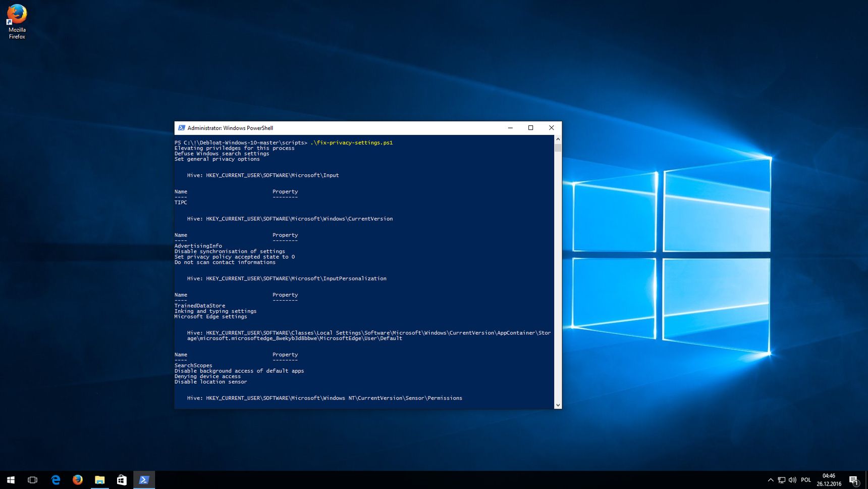Click the scrollbar up arrow in PowerShell
Image resolution: width=868 pixels, height=489 pixels.
(558, 139)
